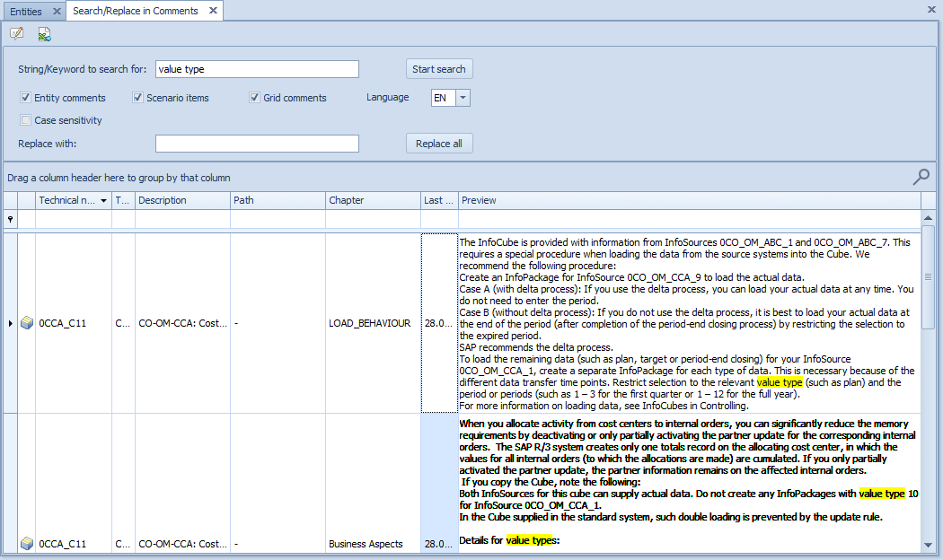
Task: Uncheck the Entity comments checkbox
Action: 26,98
